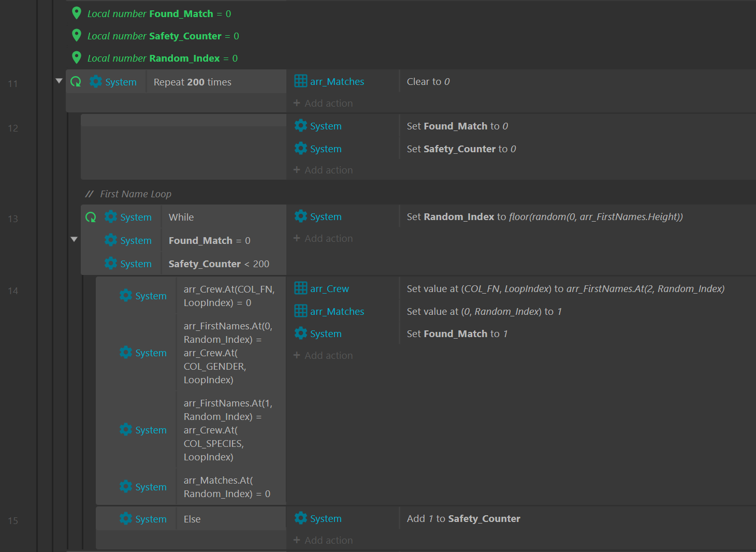
Task: Click Add action below Set Found_Match to 1
Action: [323, 355]
